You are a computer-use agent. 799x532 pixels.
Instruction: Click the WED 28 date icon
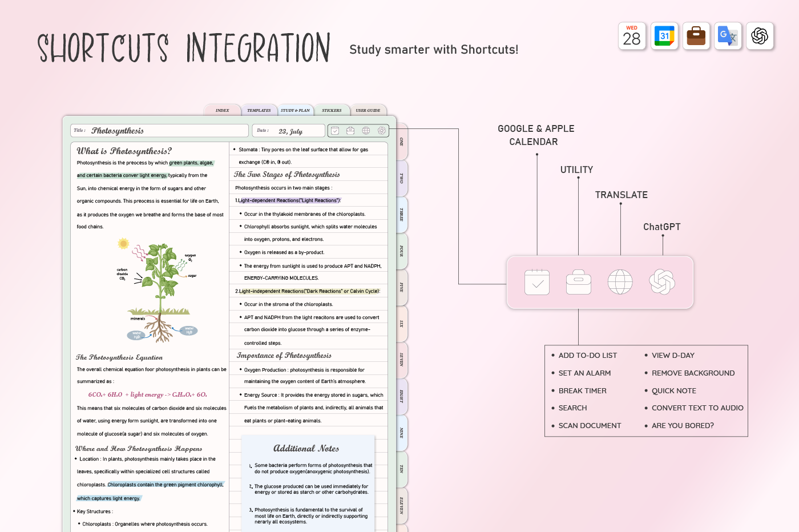(632, 37)
